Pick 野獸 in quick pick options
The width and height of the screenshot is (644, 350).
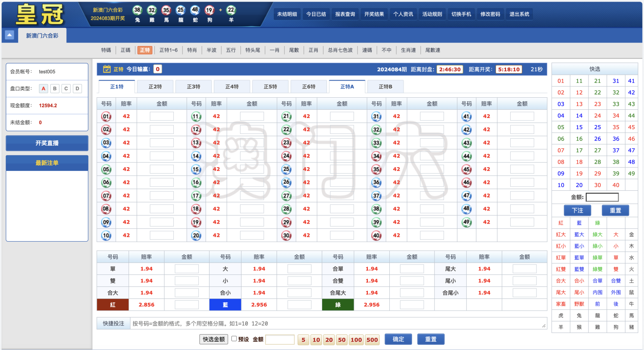[579, 304]
